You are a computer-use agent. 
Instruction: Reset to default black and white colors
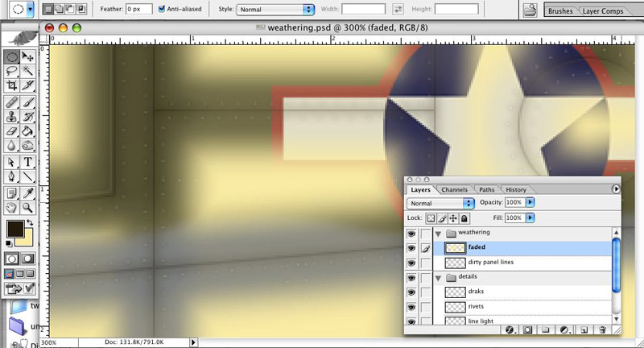click(x=9, y=243)
